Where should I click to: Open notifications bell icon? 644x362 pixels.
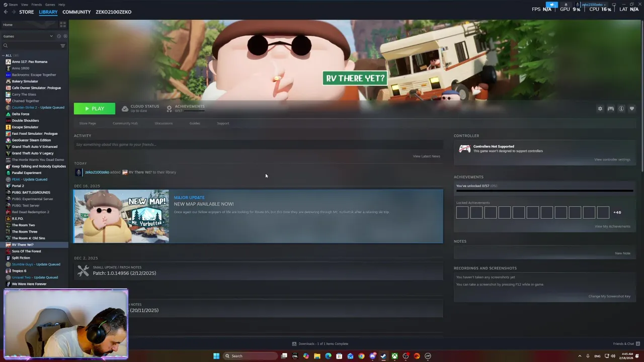pyautogui.click(x=566, y=5)
